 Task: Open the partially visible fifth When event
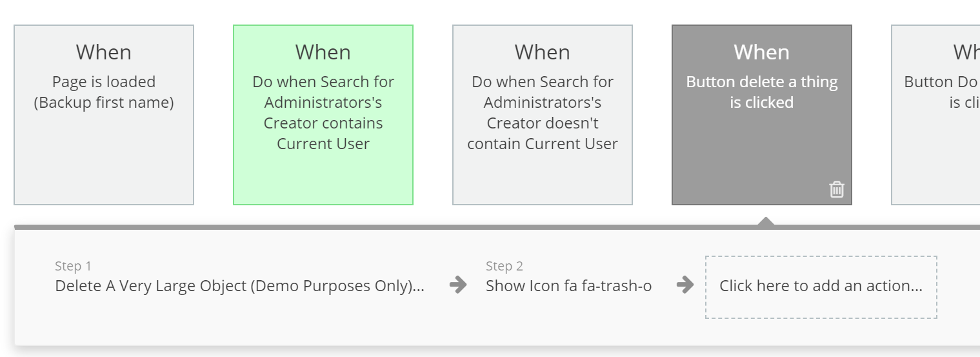point(935,115)
